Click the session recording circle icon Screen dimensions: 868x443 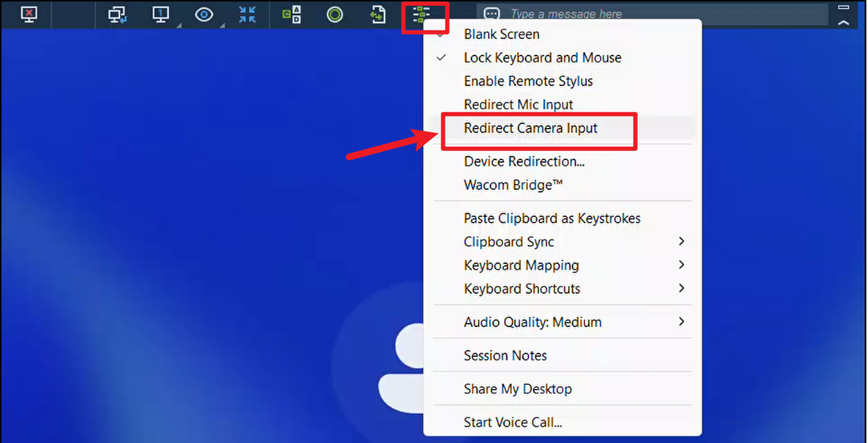pos(335,14)
